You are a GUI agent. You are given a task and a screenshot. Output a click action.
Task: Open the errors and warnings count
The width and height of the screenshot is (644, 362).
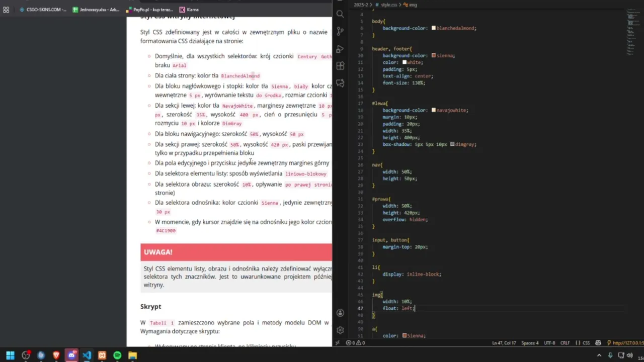pos(356,343)
